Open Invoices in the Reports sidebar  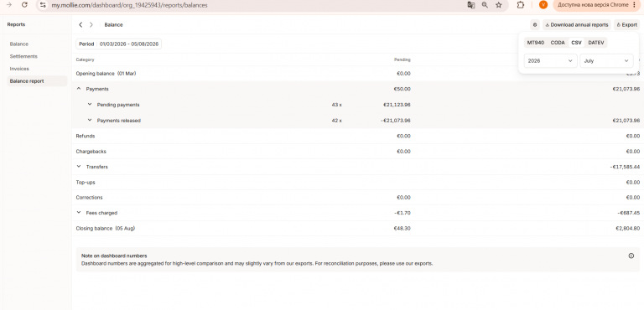[x=19, y=69]
